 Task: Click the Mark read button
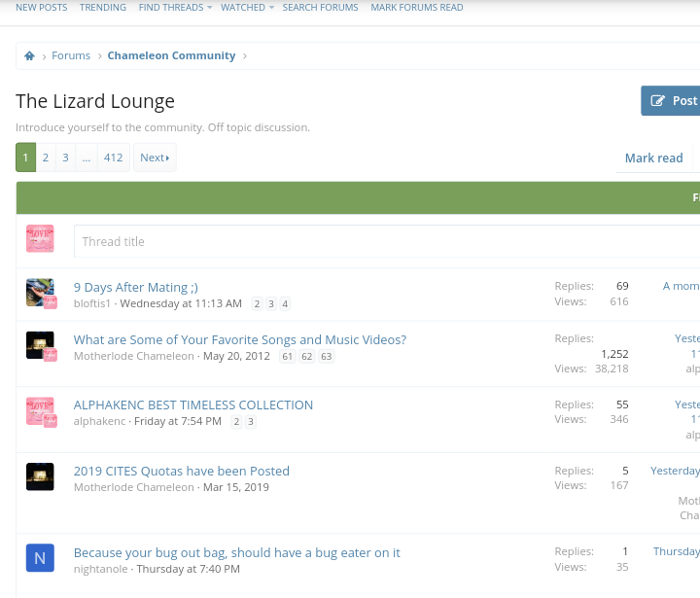click(x=653, y=158)
